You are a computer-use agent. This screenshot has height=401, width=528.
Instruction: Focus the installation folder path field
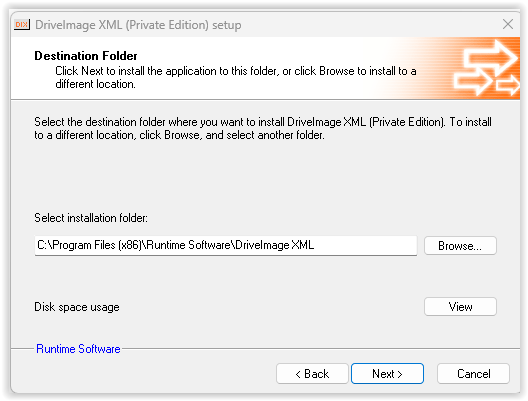[x=226, y=245]
